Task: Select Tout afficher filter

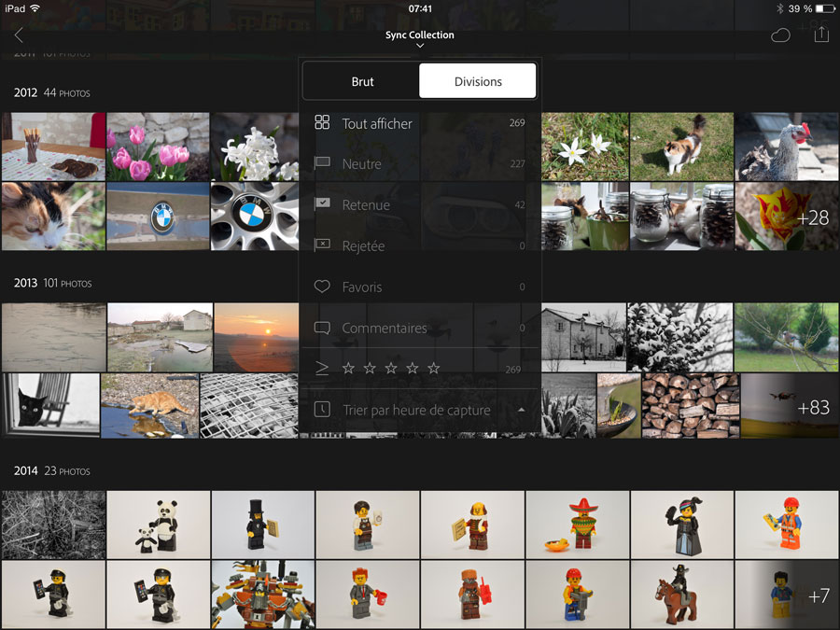Action: coord(419,123)
